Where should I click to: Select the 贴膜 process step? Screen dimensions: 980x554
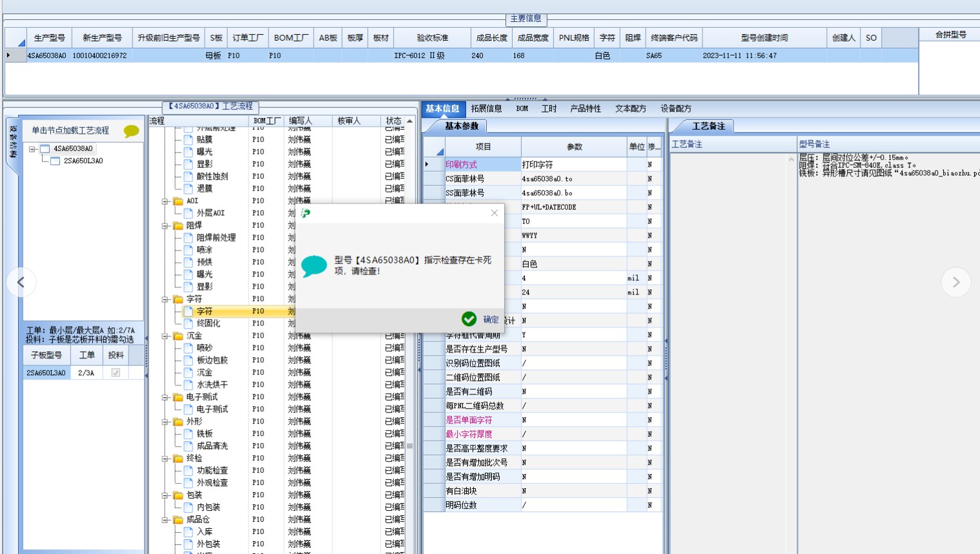point(204,139)
